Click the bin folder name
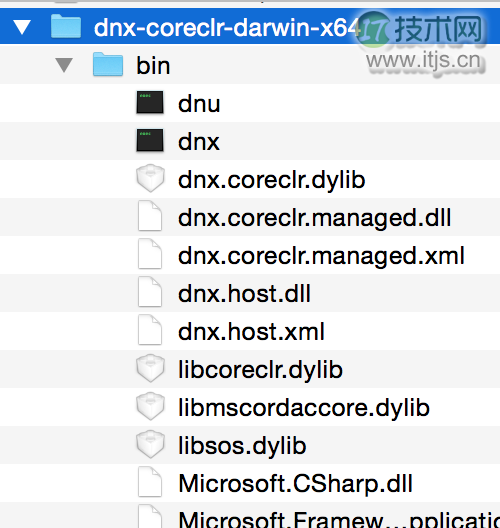The height and width of the screenshot is (528, 500). click(x=153, y=66)
